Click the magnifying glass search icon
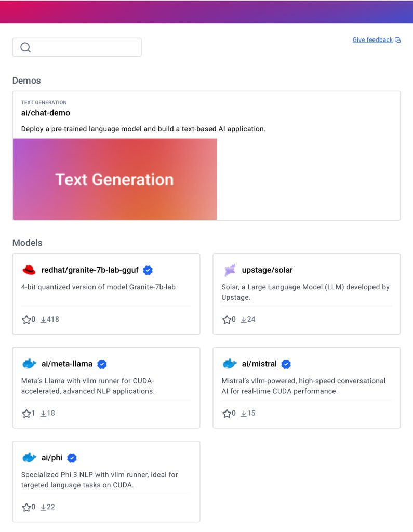This screenshot has width=413, height=532. click(x=25, y=47)
